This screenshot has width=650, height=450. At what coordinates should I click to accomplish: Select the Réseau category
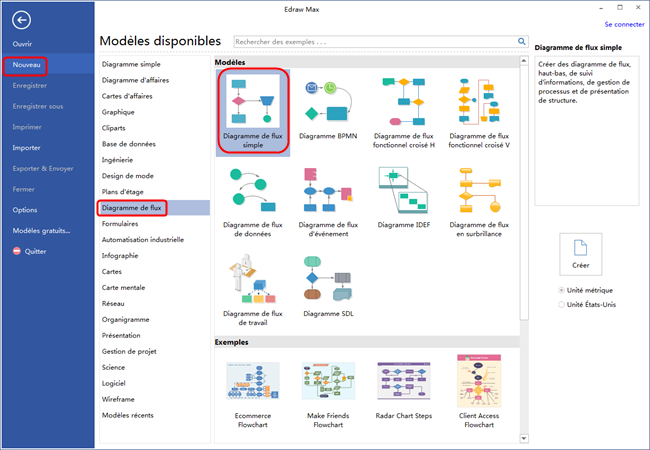113,304
